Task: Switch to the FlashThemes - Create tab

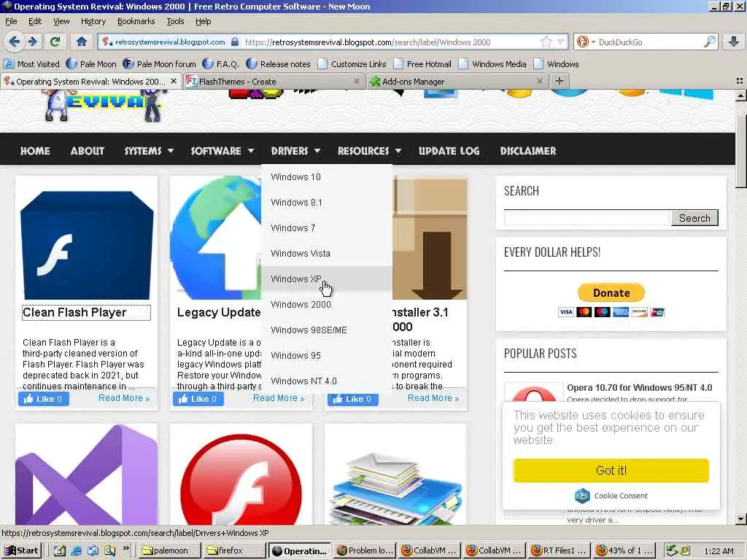Action: pos(274,82)
